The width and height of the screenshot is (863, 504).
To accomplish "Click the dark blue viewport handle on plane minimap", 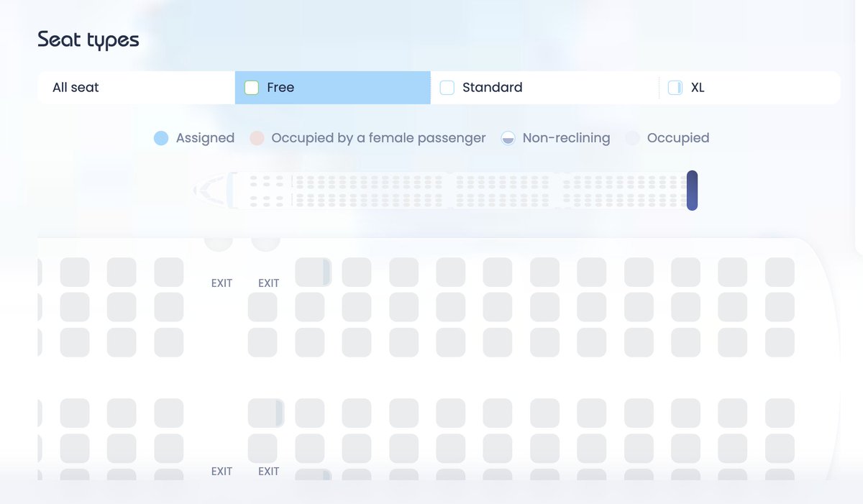I will 692,191.
